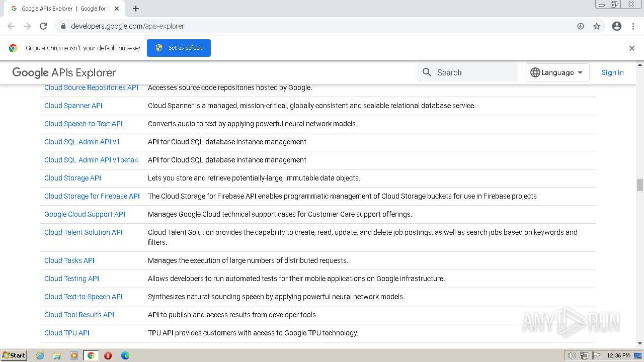Screen dimensions: 644x362
Task: Open Cloud SQL Admin API v1 link
Action: (82, 142)
